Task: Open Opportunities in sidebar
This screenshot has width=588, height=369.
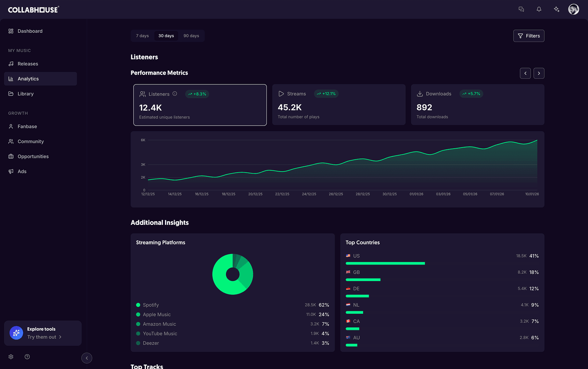Action: point(40,156)
